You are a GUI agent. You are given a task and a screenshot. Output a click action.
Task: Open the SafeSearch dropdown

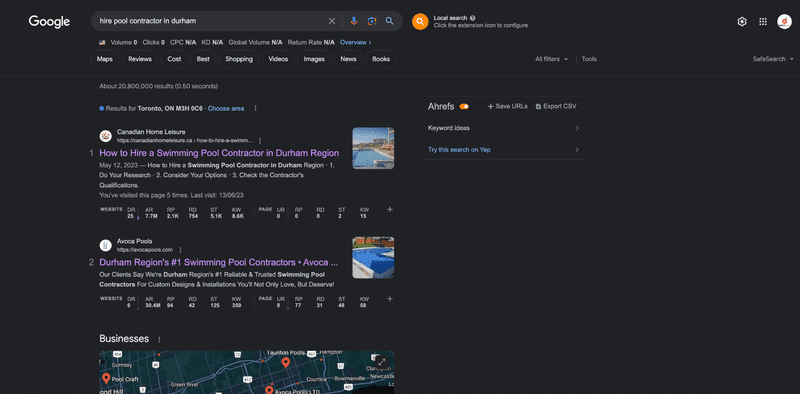772,59
